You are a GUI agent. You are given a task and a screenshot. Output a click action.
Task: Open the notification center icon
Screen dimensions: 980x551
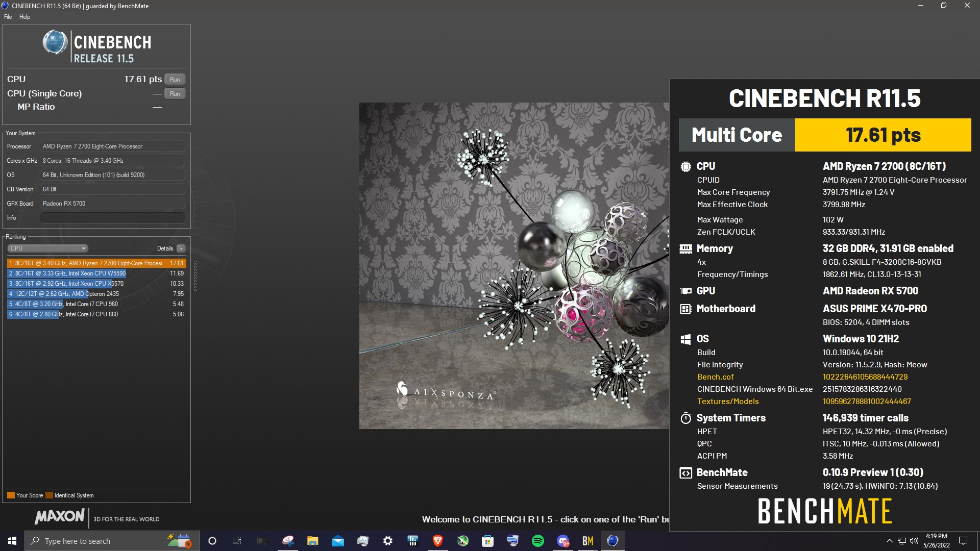(x=963, y=541)
